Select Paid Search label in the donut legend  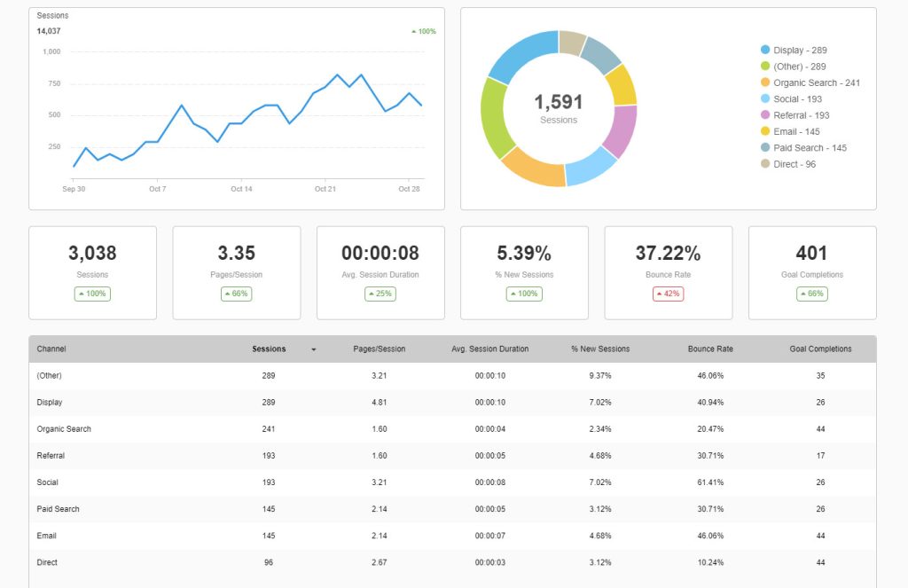tap(810, 148)
